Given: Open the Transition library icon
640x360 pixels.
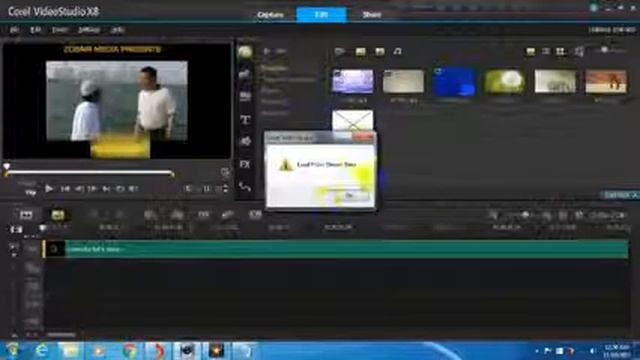Looking at the screenshot, I should coord(245,97).
